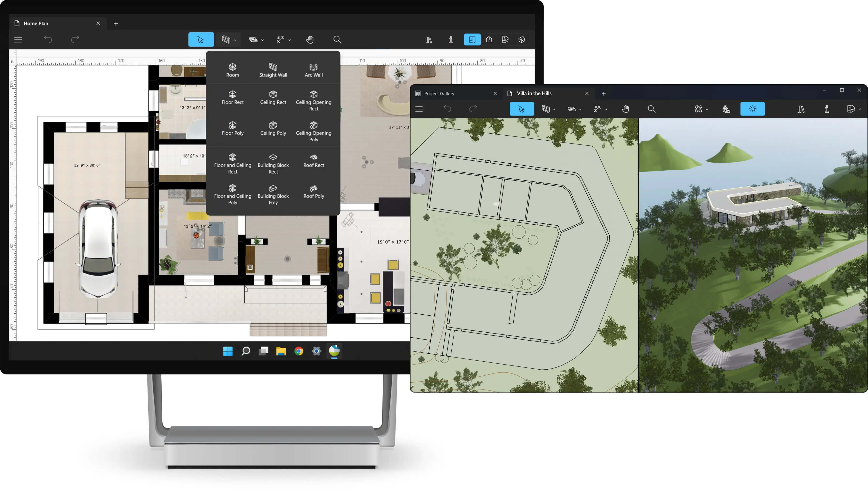Screen dimensions: 868x502
Task: Select the Room drawing tool
Action: (x=232, y=69)
